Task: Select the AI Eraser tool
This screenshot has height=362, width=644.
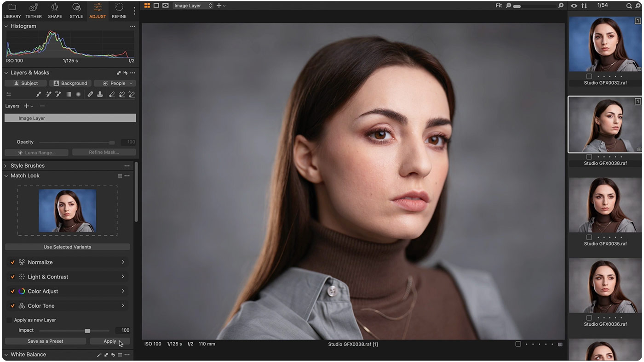Action: pyautogui.click(x=132, y=95)
